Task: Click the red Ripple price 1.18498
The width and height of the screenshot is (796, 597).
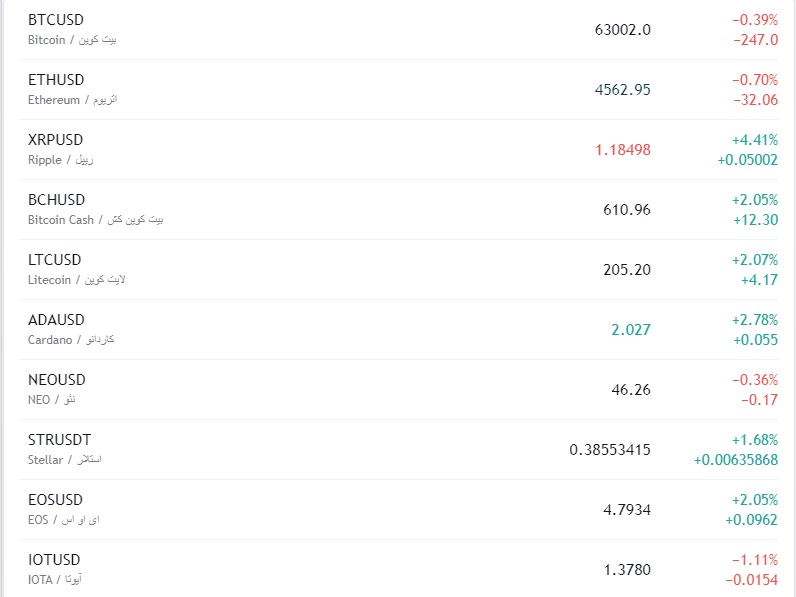Action: tap(622, 150)
